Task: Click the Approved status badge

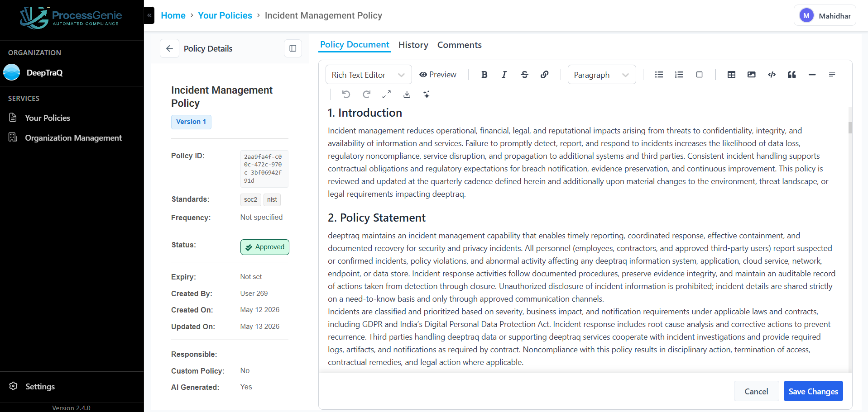Action: [x=265, y=247]
